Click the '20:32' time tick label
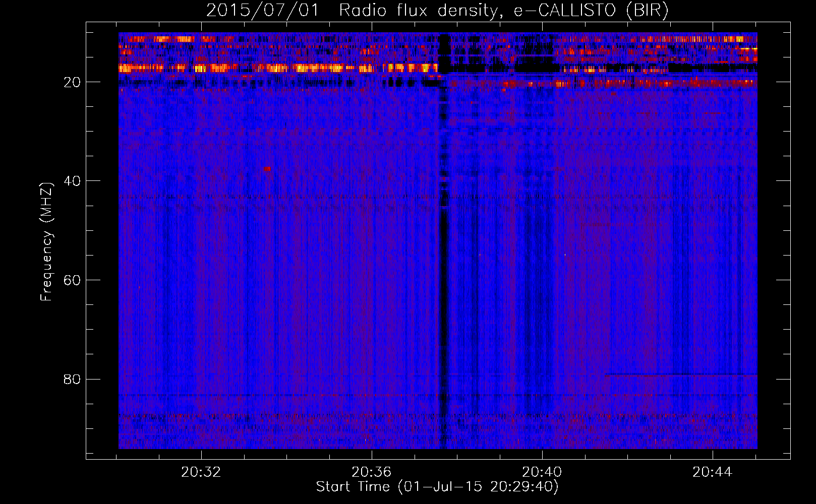816x504 pixels. (201, 472)
